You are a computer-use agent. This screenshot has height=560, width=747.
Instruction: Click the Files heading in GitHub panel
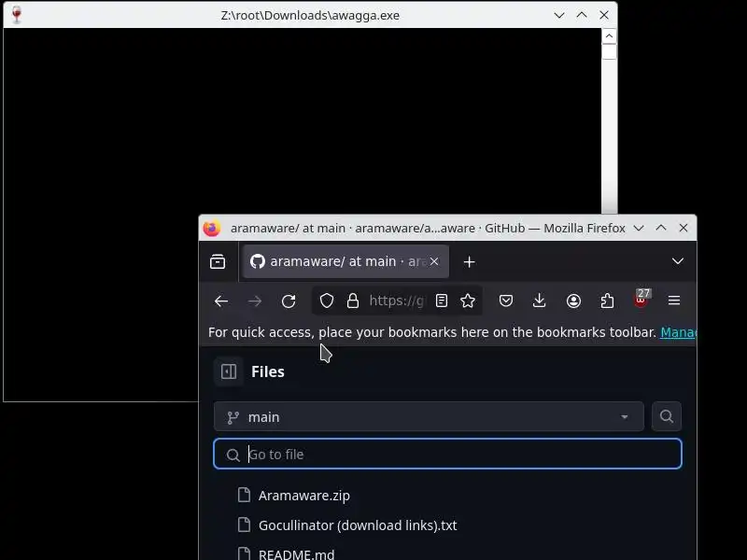pyautogui.click(x=268, y=371)
